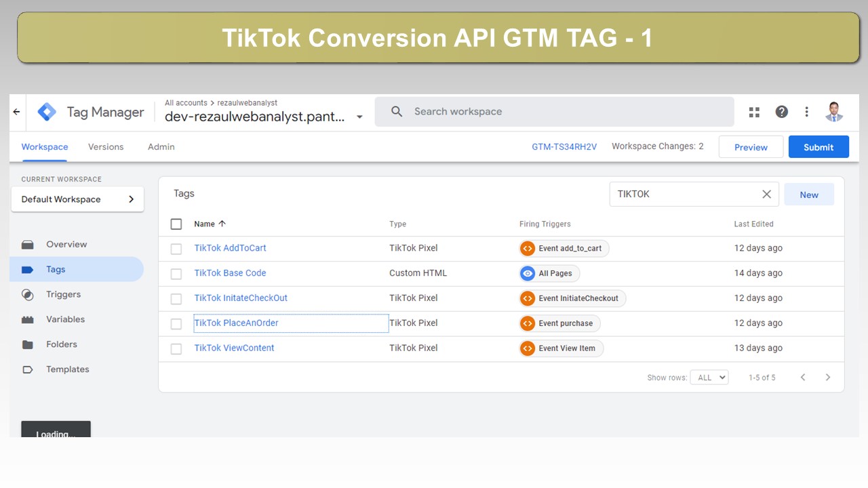Click the search magnifier icon
Viewport: 868px width, 488px height.
point(397,112)
